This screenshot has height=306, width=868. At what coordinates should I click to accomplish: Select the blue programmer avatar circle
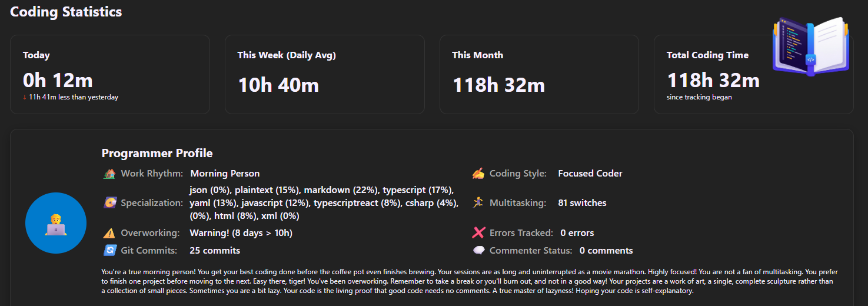pyautogui.click(x=56, y=223)
